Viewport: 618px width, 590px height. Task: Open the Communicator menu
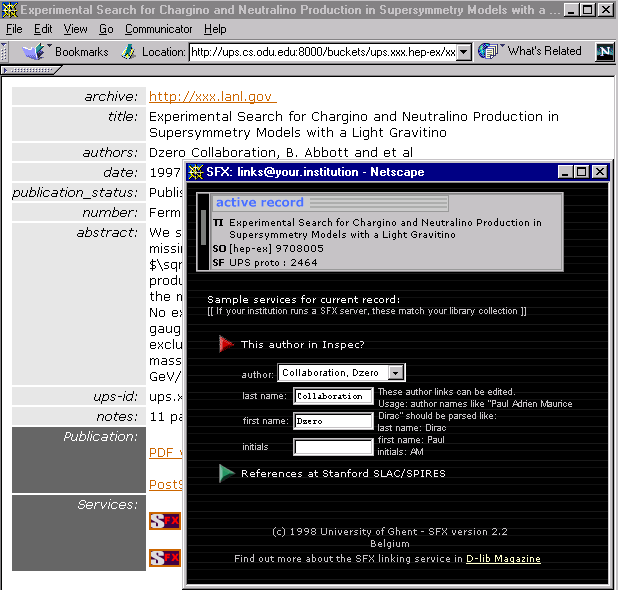[158, 29]
